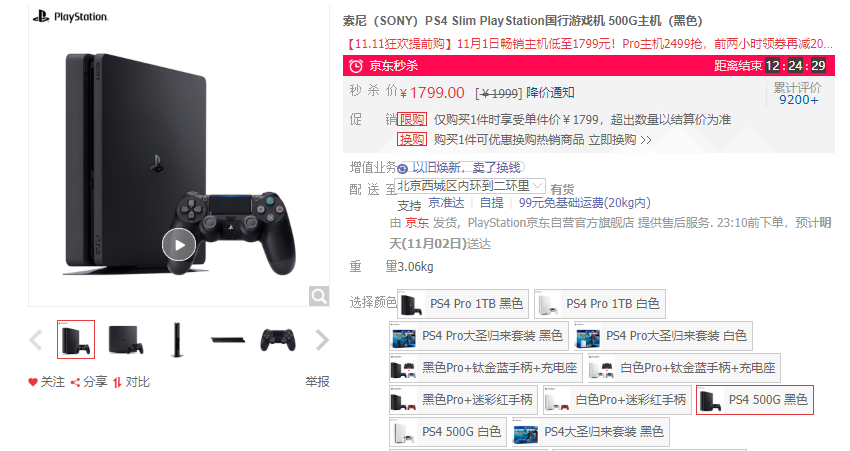The height and width of the screenshot is (451, 850).
Task: Click the 降价通知 price alert link
Action: pos(550,93)
